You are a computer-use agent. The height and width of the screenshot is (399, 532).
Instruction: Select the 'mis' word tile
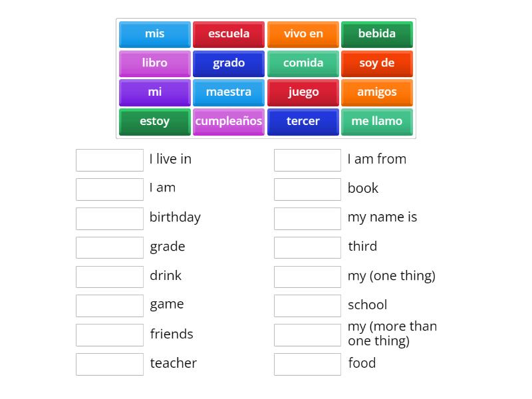[x=155, y=34]
